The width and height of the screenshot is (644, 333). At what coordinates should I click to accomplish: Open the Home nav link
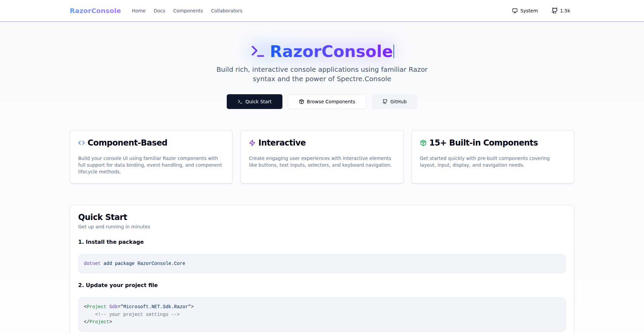(139, 11)
